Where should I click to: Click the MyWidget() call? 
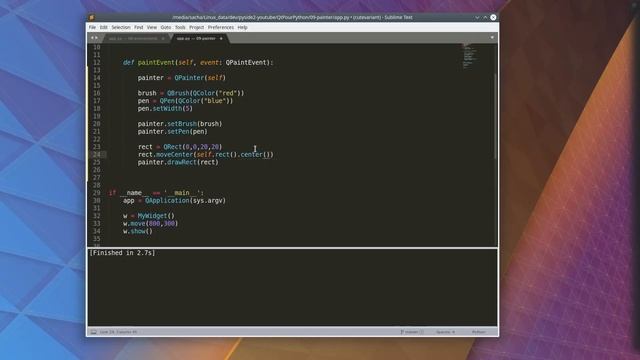[156, 216]
